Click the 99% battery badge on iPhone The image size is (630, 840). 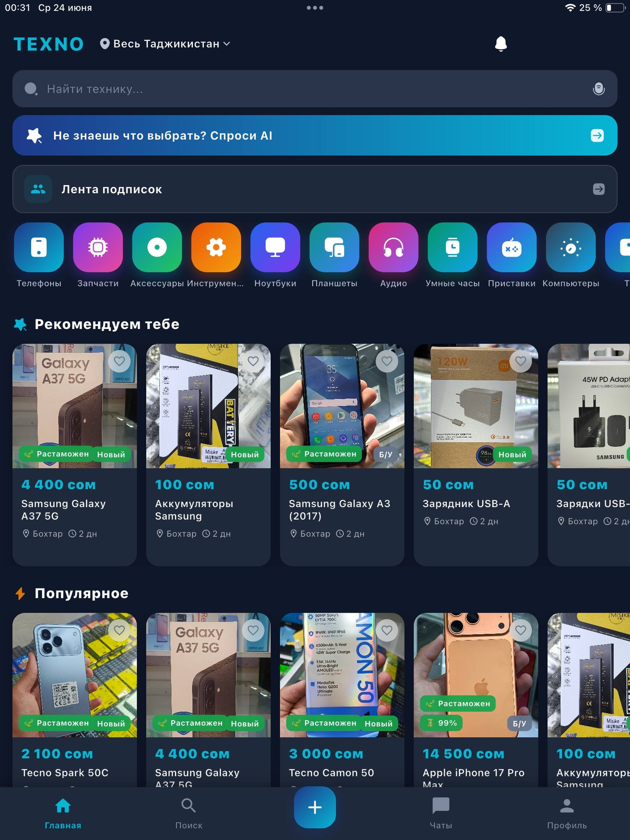441,723
